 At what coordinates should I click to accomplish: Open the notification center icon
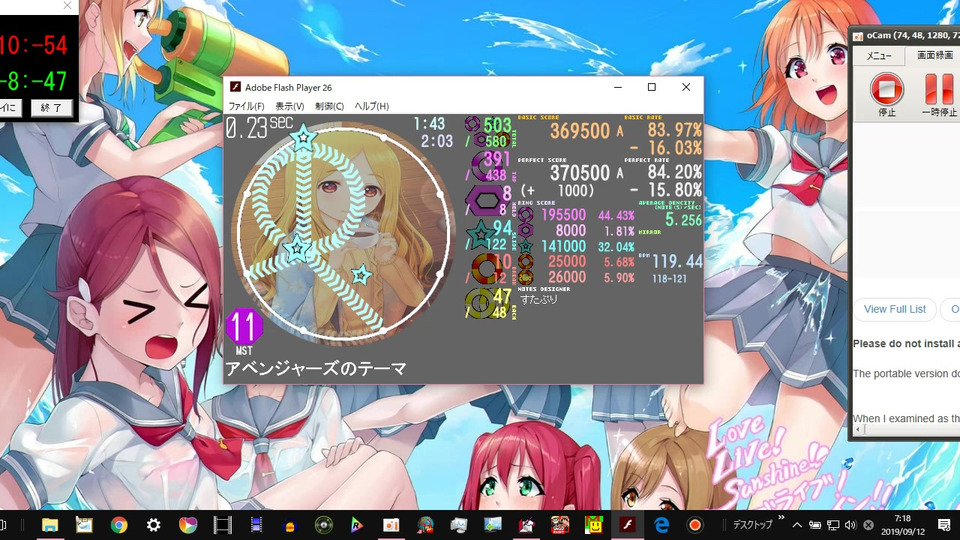pos(943,525)
